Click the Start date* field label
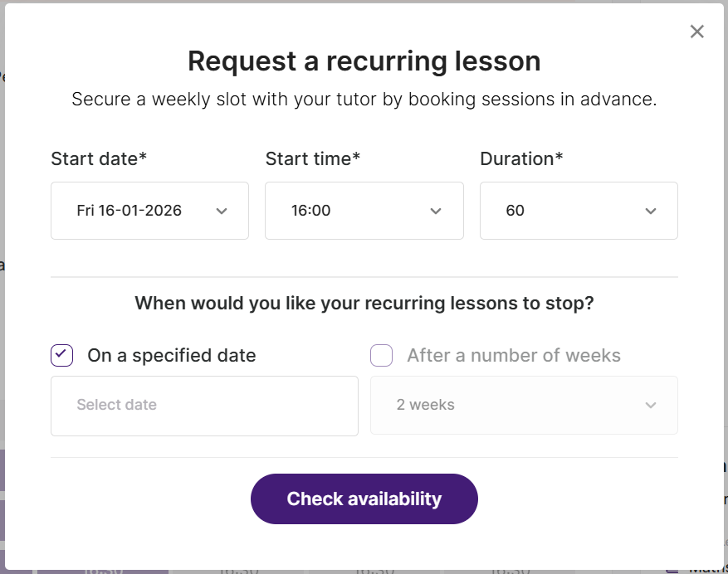The width and height of the screenshot is (728, 574). pyautogui.click(x=99, y=158)
